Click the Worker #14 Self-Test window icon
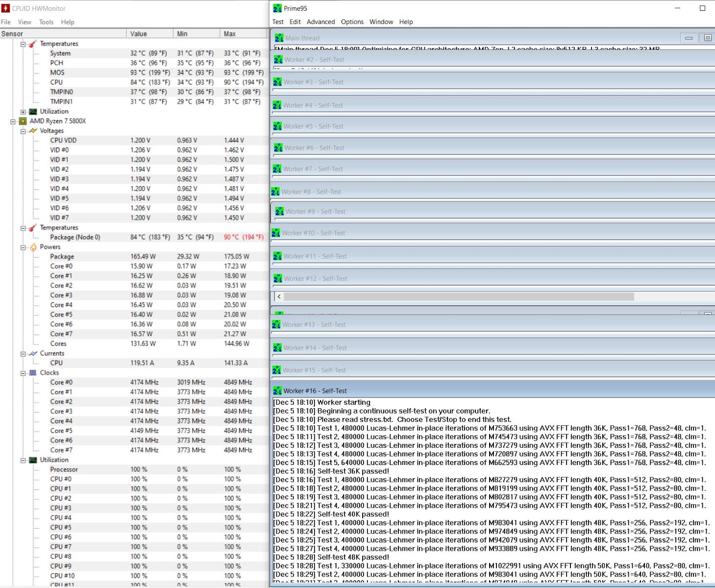This screenshot has height=588, width=715. 277,348
